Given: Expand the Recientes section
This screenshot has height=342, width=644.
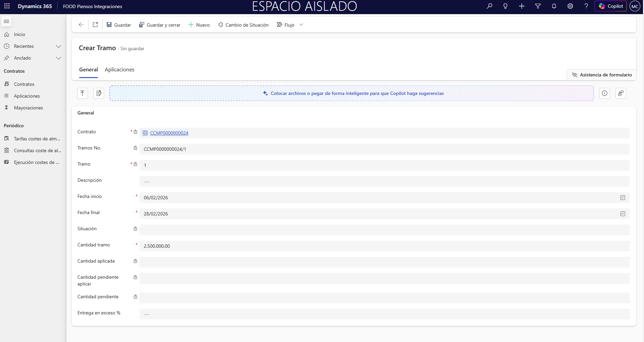Looking at the screenshot, I should pos(59,46).
